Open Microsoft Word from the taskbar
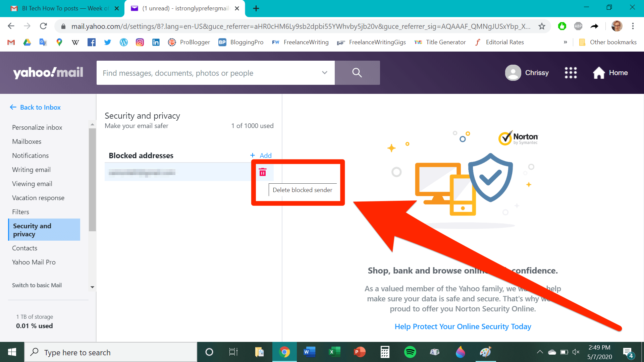This screenshot has width=644, height=362. click(309, 352)
